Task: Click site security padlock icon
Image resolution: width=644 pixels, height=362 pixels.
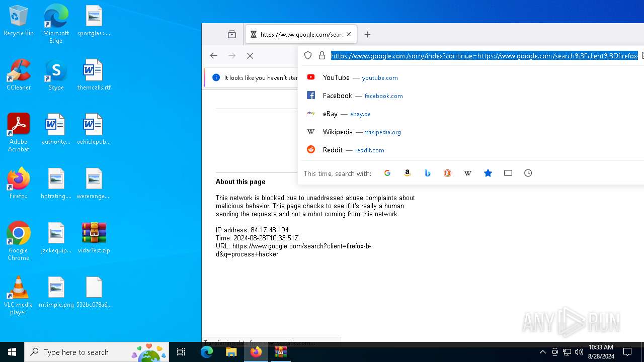Action: click(322, 56)
